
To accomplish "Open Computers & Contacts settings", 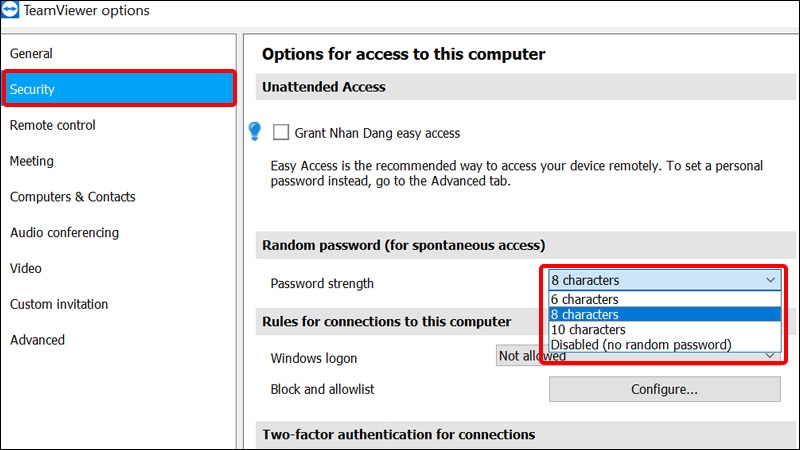I will pyautogui.click(x=72, y=197).
